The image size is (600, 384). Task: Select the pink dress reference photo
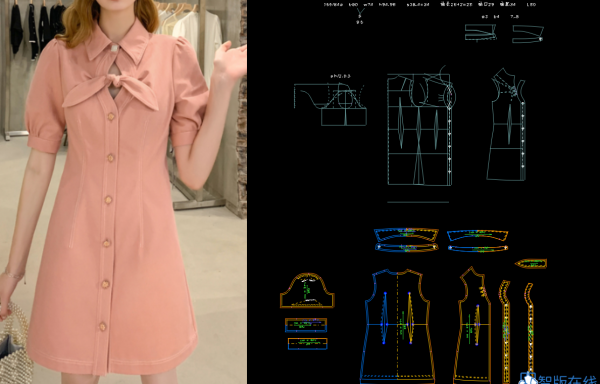pyautogui.click(x=123, y=192)
